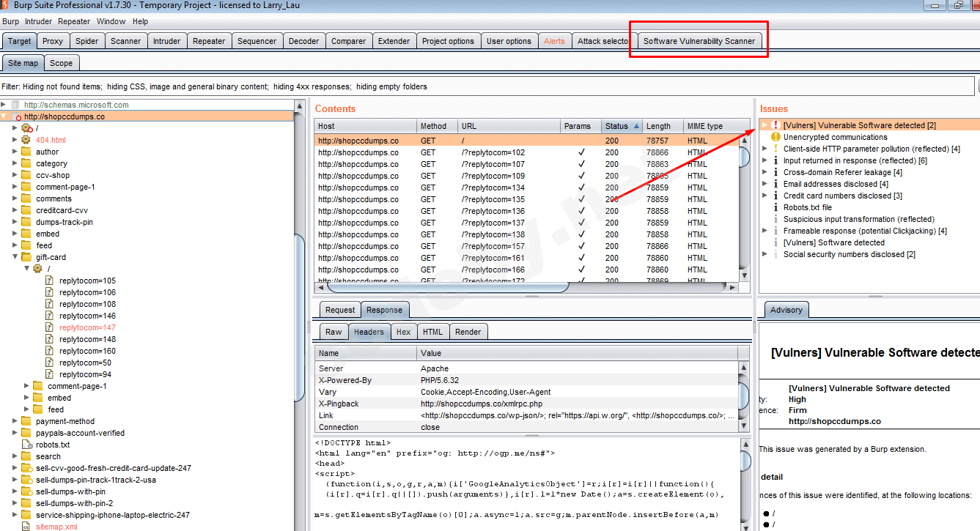Switch to the Software Vulnerability Scanner tab
Image resolution: width=980 pixels, height=531 pixels.
(699, 41)
